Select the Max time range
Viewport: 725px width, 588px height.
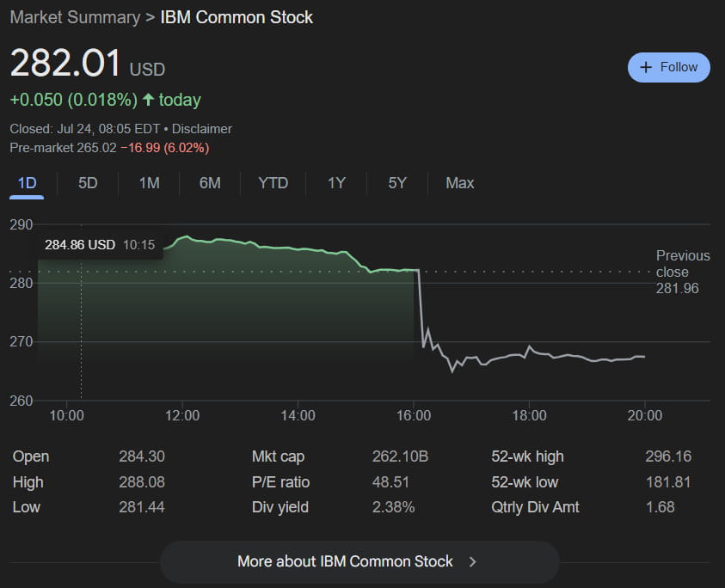(x=459, y=183)
